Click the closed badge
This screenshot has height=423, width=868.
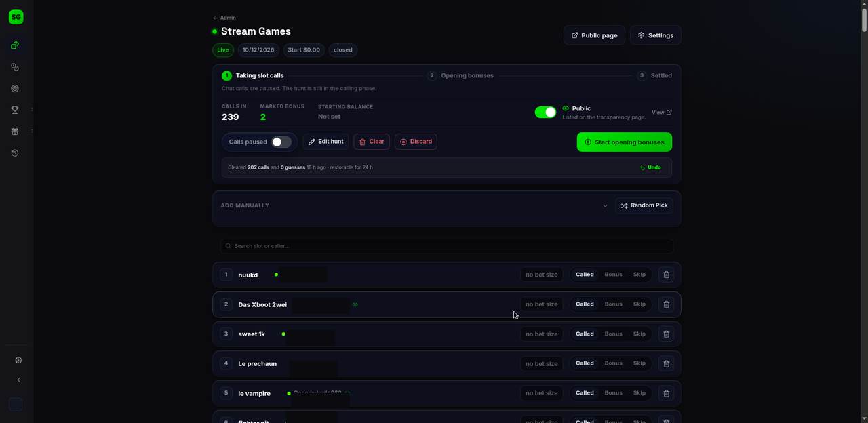pos(343,50)
